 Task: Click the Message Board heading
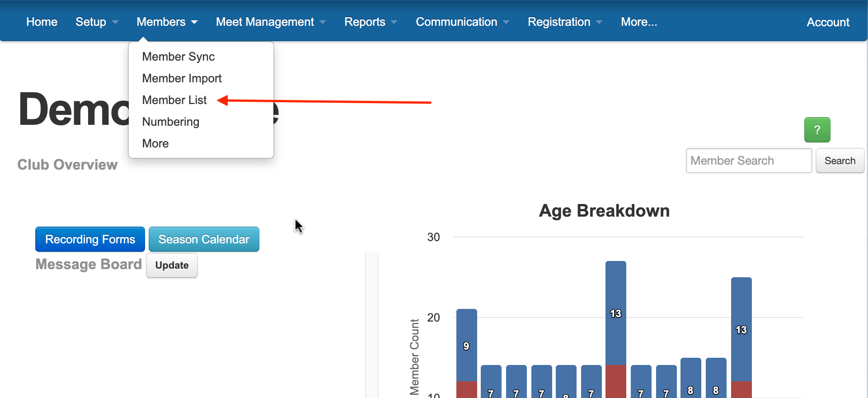89,264
